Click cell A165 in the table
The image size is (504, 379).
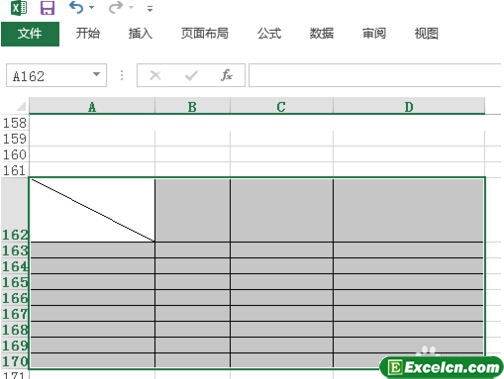(x=92, y=282)
